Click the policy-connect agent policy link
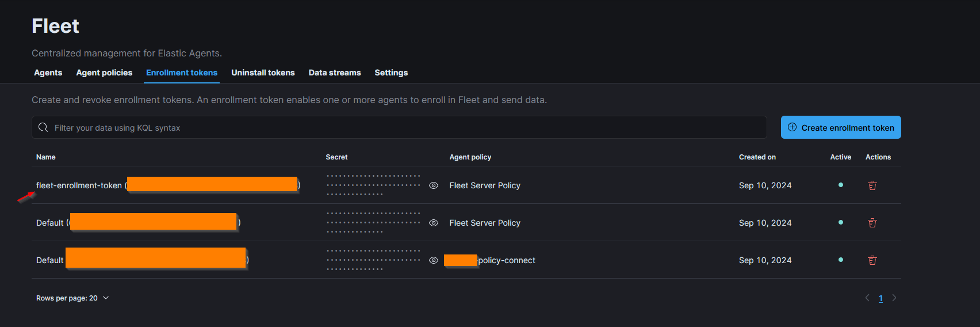Viewport: 980px width, 327px height. pos(506,260)
